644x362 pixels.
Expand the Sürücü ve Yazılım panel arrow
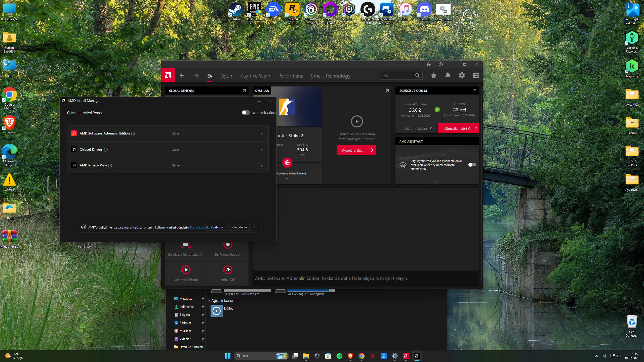coord(475,91)
